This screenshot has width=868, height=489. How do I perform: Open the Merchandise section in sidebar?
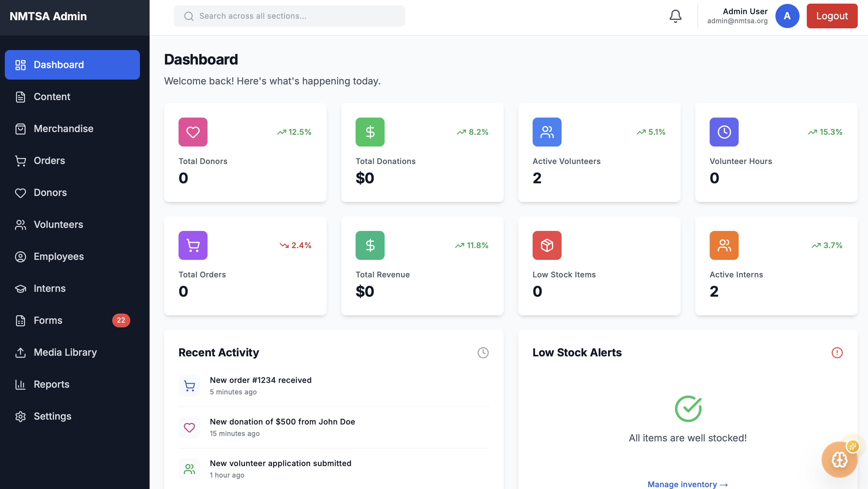(63, 129)
